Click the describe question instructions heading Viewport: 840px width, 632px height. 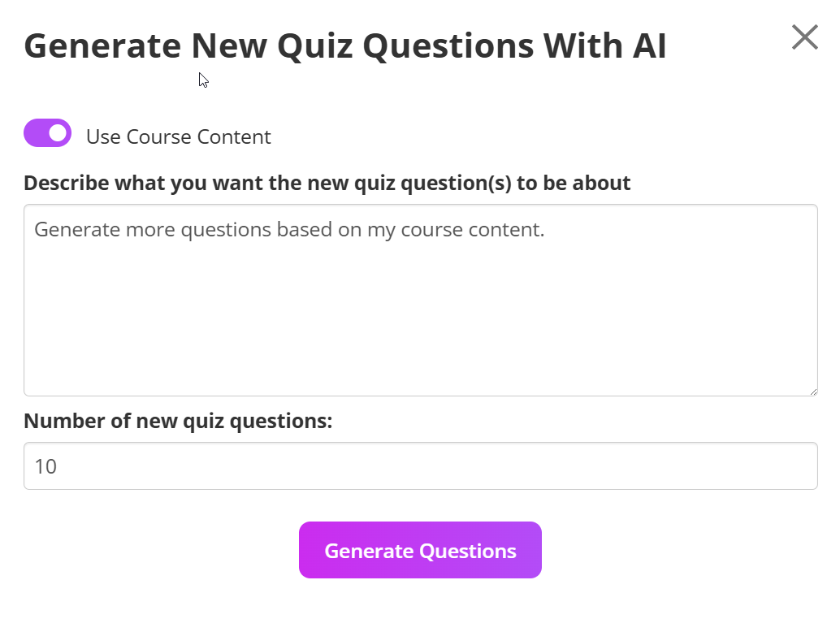click(x=327, y=183)
